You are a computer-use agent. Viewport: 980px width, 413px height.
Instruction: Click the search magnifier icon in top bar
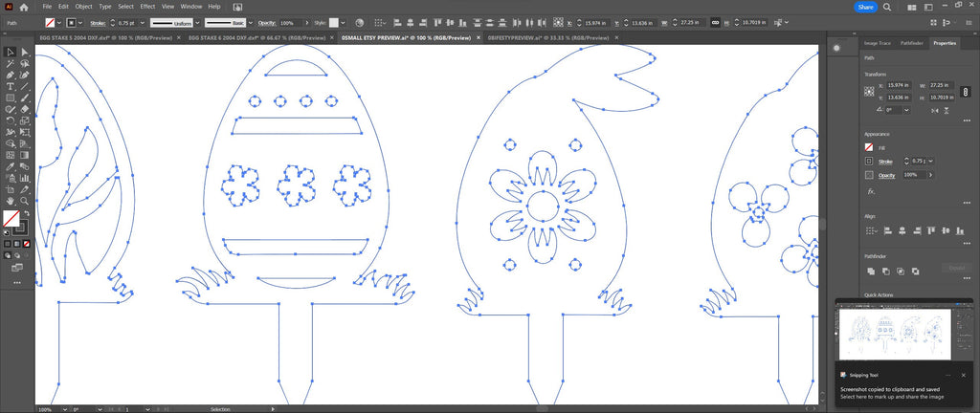pyautogui.click(x=887, y=7)
